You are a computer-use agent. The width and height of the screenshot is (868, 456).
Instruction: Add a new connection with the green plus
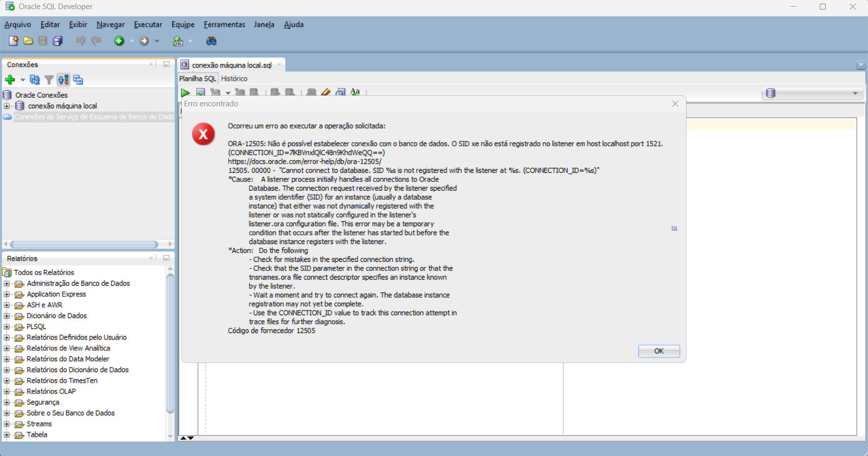(10, 80)
